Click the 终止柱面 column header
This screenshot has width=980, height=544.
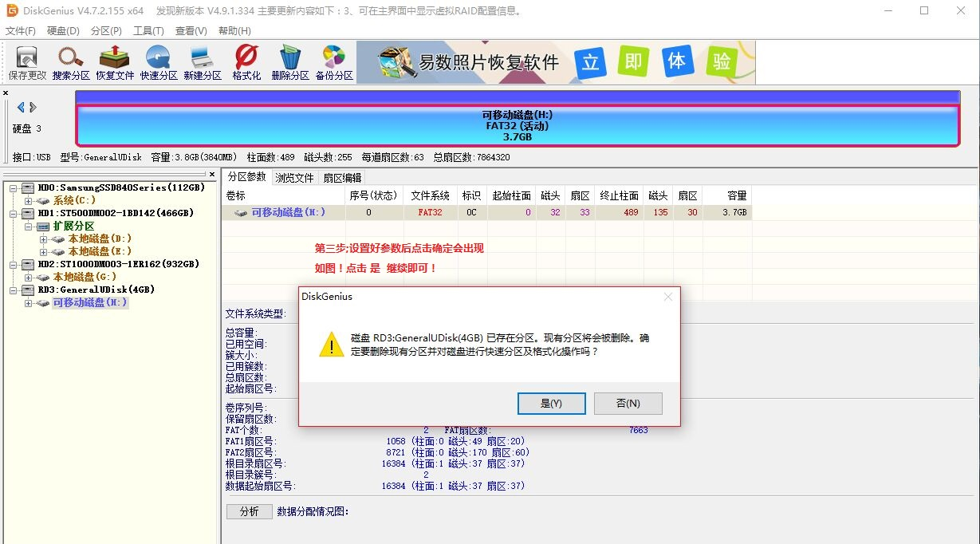coord(619,195)
